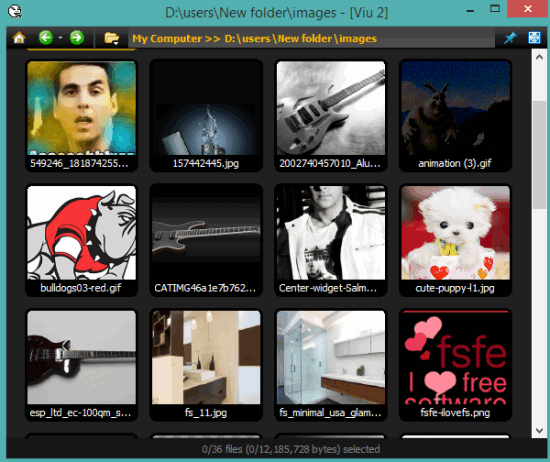Open back history dropdown arrow
The image size is (550, 462).
pos(60,38)
